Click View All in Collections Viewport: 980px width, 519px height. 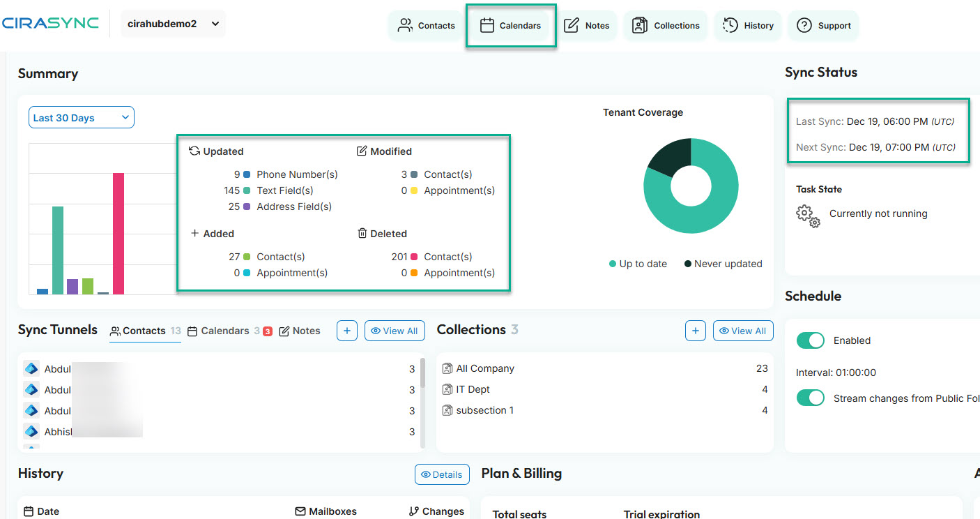(743, 331)
